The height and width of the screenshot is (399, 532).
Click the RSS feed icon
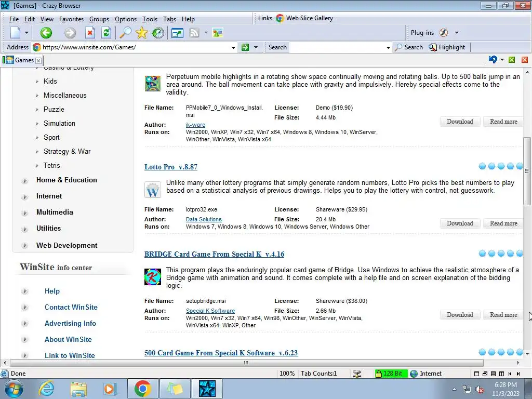click(x=194, y=33)
